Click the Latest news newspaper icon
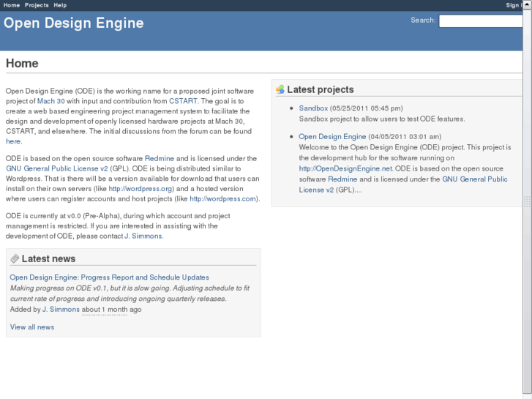 (15, 258)
